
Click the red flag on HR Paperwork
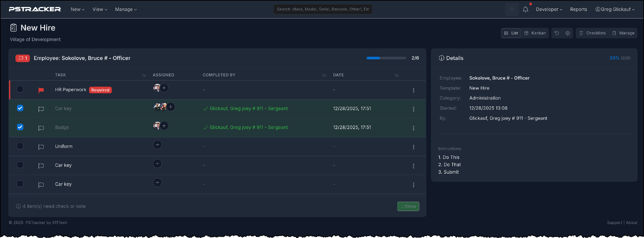point(41,90)
